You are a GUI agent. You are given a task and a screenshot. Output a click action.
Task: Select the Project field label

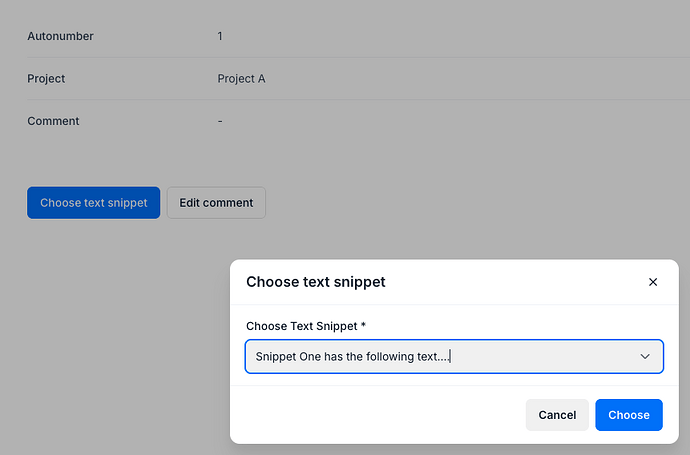pyautogui.click(x=46, y=79)
